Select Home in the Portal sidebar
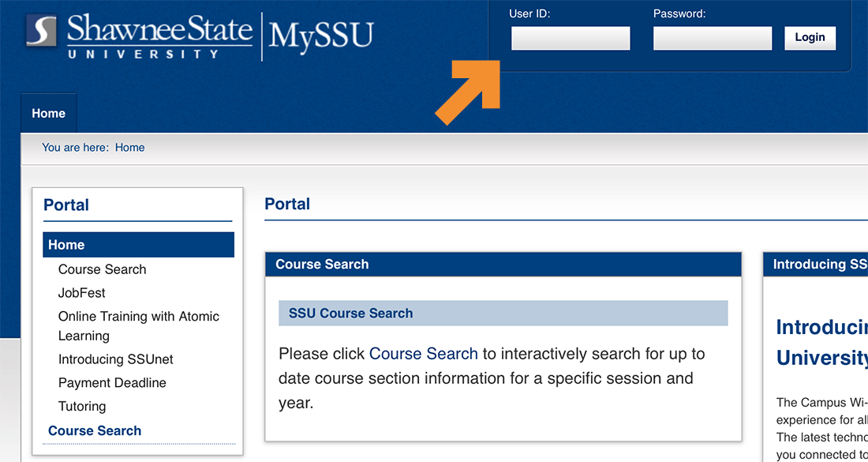This screenshot has height=462, width=868. click(x=66, y=245)
